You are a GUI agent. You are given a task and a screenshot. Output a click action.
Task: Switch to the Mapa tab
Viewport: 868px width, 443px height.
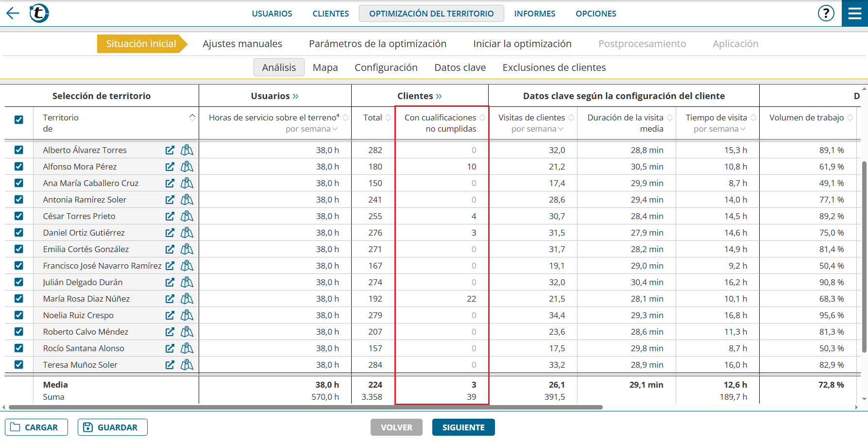pos(325,68)
